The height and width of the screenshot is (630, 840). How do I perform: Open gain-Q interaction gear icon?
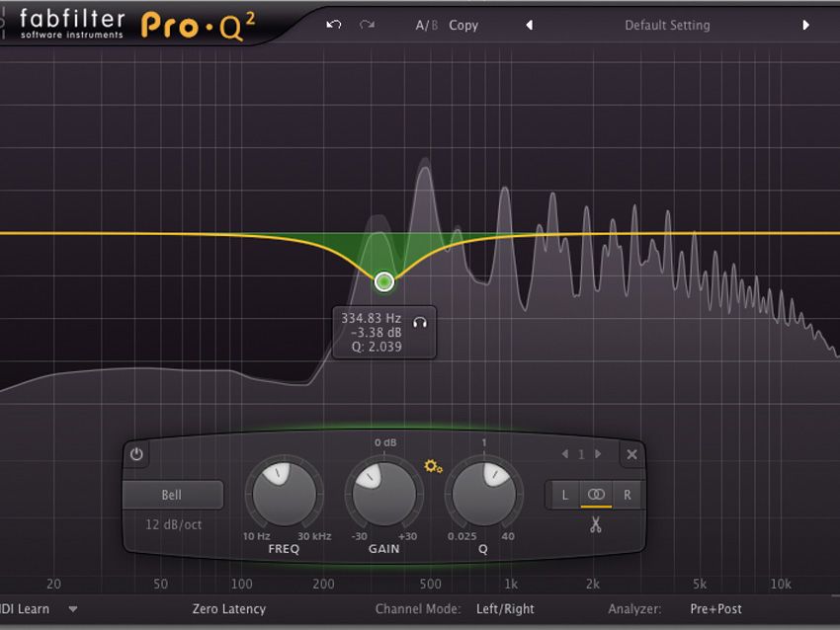click(433, 466)
